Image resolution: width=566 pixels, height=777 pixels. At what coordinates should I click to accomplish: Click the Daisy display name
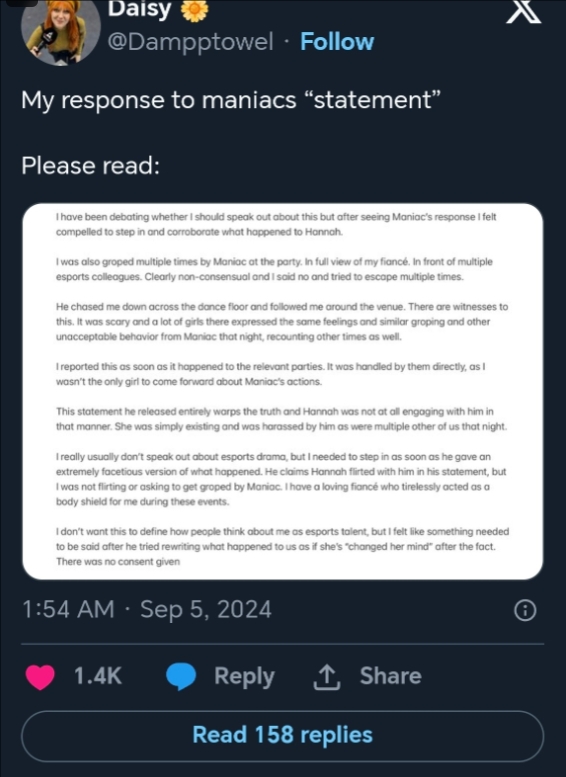click(140, 9)
